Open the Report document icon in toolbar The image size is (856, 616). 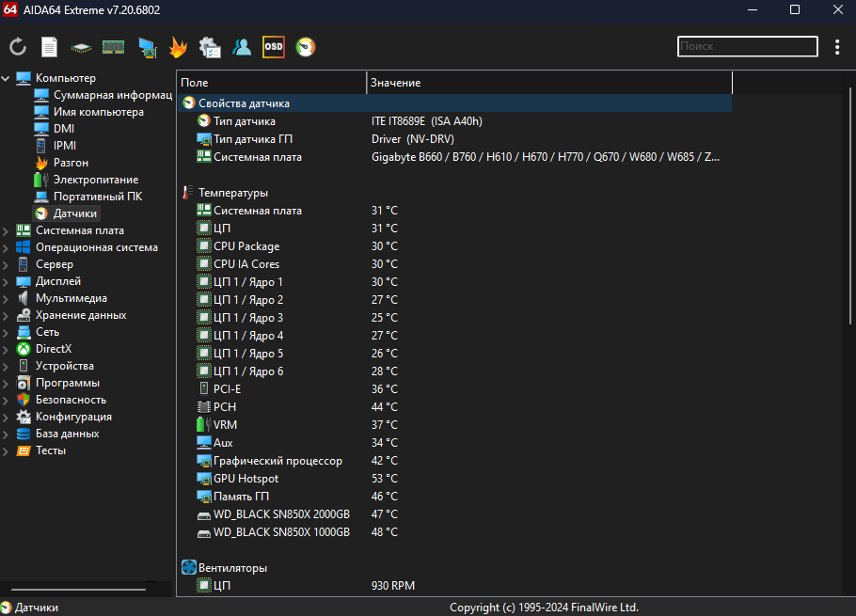tap(49, 47)
